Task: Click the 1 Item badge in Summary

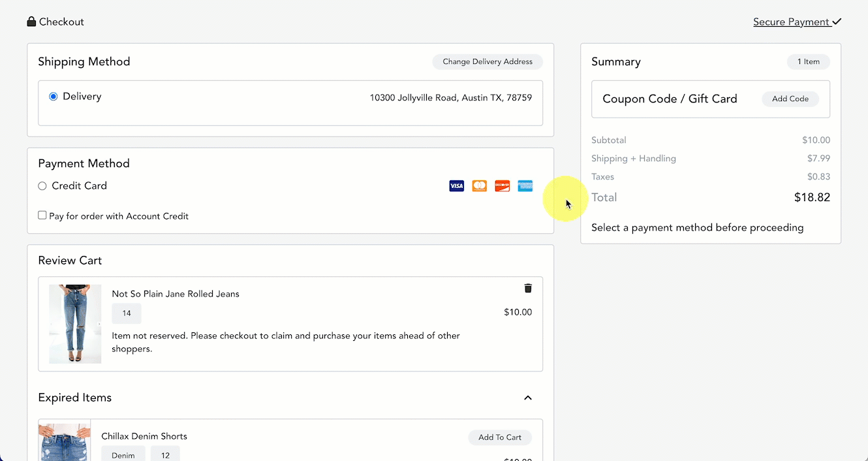Action: (x=808, y=61)
